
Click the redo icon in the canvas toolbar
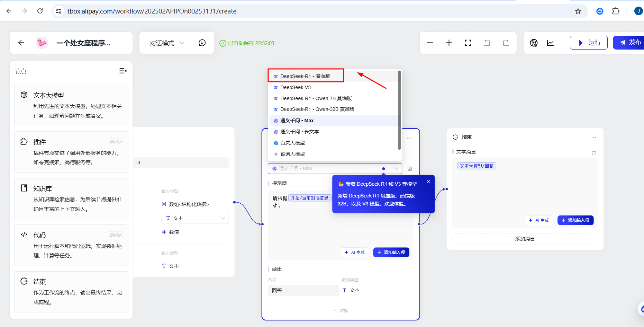pyautogui.click(x=506, y=43)
